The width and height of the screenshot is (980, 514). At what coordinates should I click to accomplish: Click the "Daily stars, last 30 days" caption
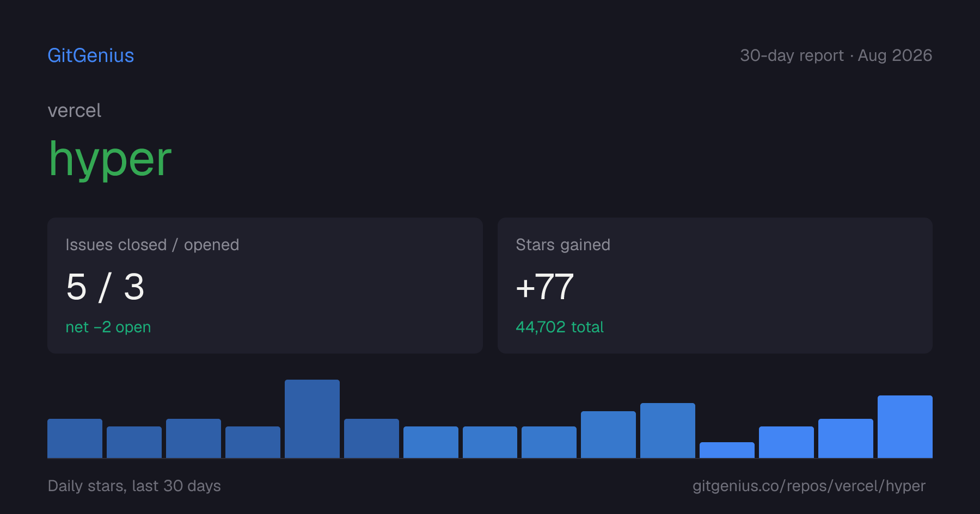tap(134, 486)
